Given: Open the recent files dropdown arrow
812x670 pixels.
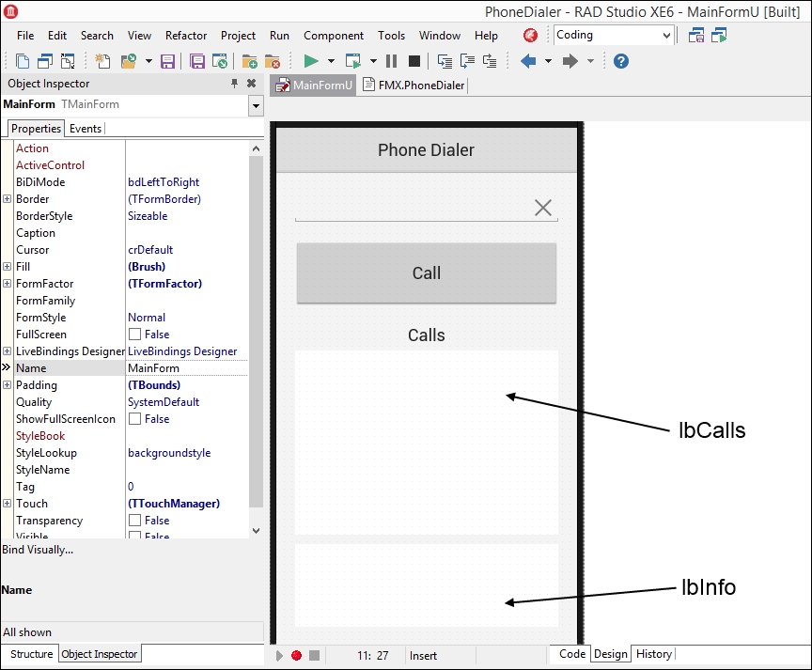Looking at the screenshot, I should pyautogui.click(x=148, y=61).
